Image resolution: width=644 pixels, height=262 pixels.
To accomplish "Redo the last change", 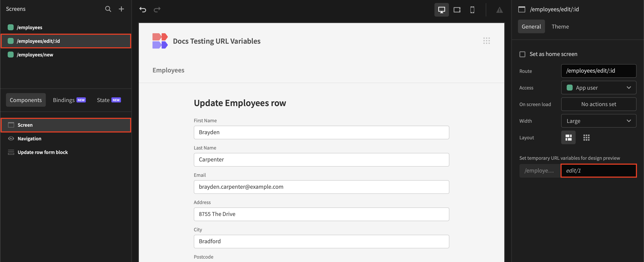I will coord(157,10).
